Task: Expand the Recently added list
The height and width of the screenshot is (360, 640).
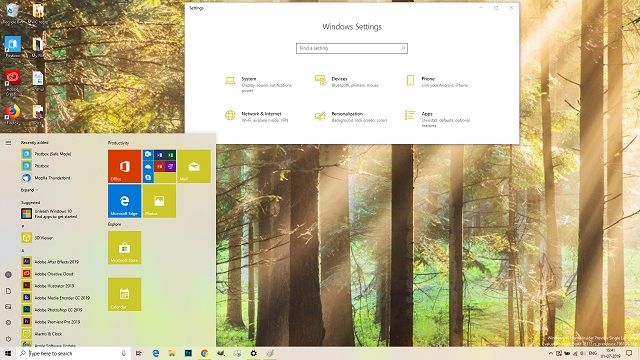Action: [x=29, y=190]
